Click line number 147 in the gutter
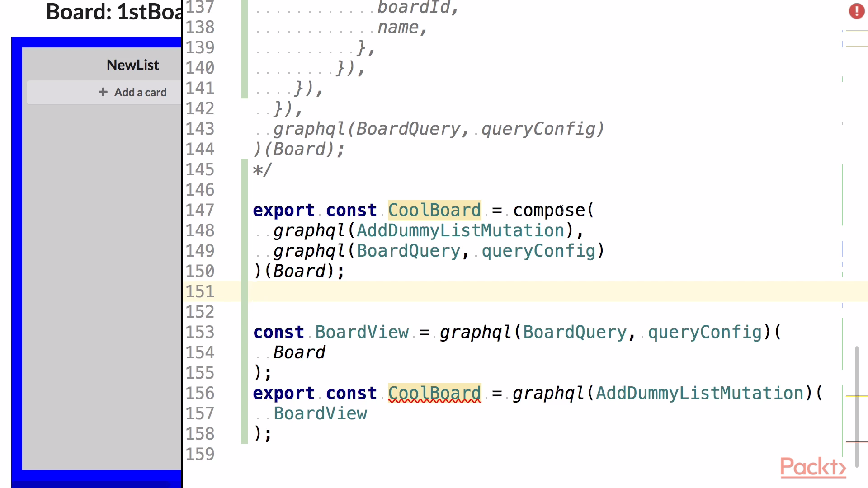 (x=200, y=210)
